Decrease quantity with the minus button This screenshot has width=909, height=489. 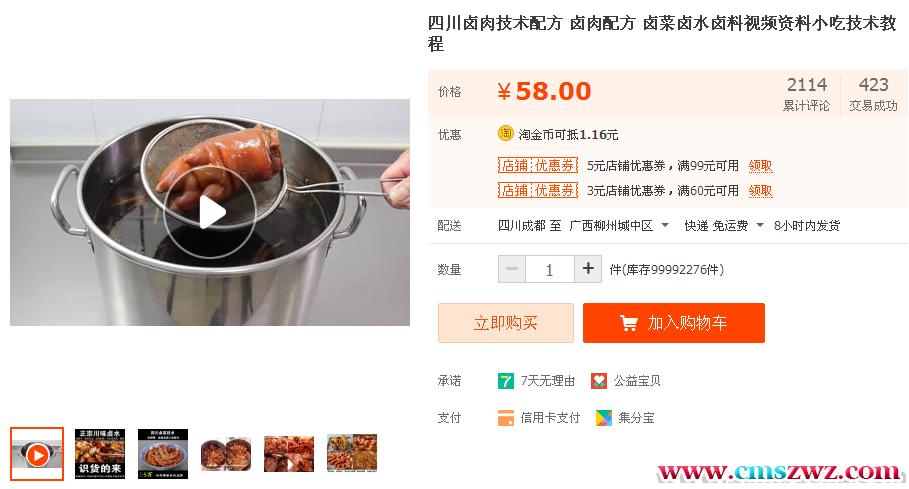[x=512, y=269]
